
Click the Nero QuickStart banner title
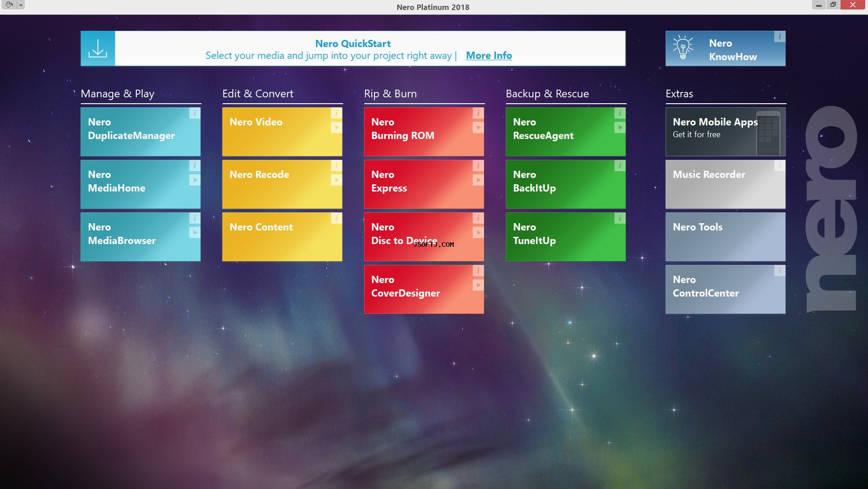353,43
